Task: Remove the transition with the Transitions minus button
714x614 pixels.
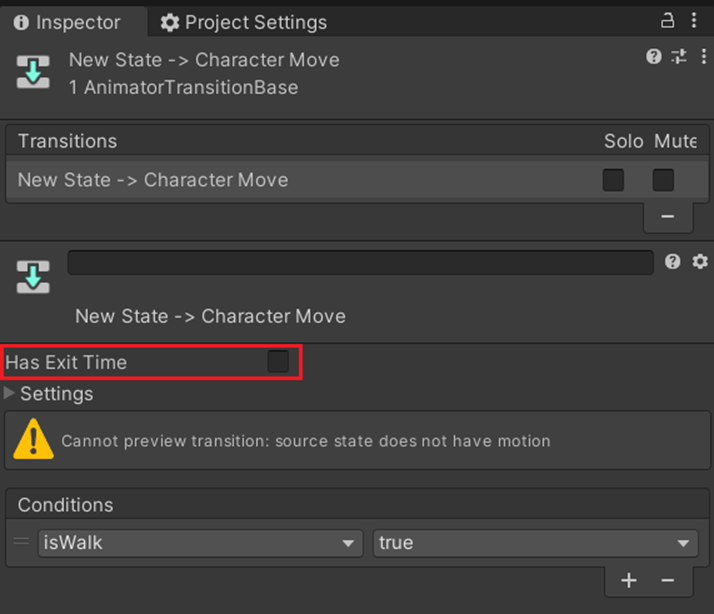Action: 668,216
